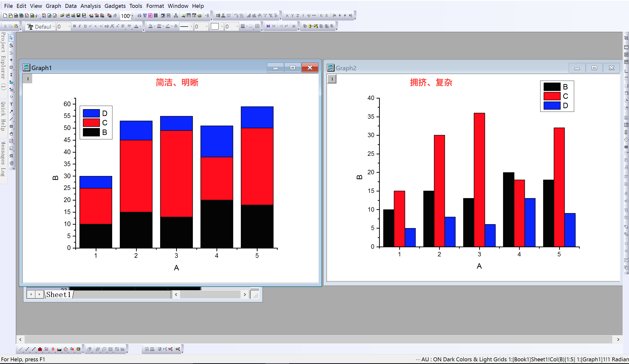Select the Line drawing tool
This screenshot has height=364, width=629.
(11, 119)
